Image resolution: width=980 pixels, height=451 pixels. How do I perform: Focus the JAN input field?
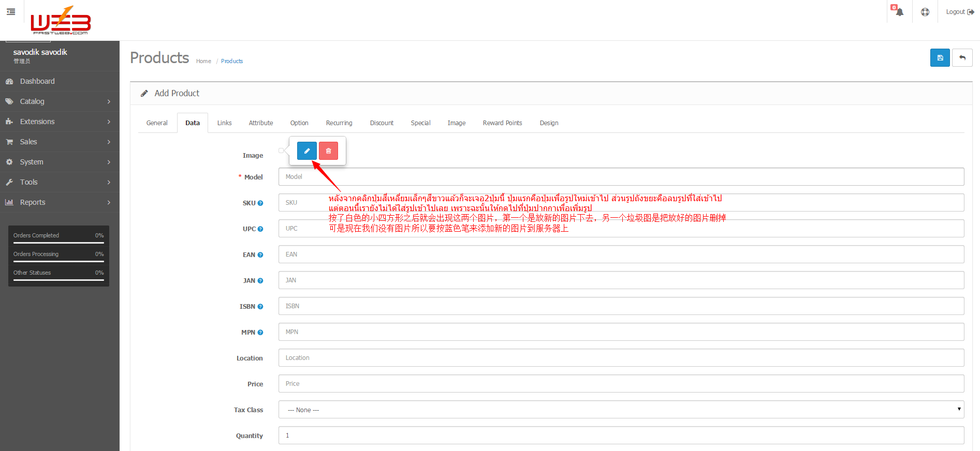pos(621,280)
